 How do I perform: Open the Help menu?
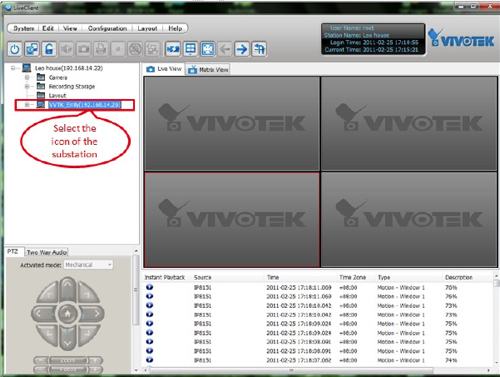(x=175, y=28)
